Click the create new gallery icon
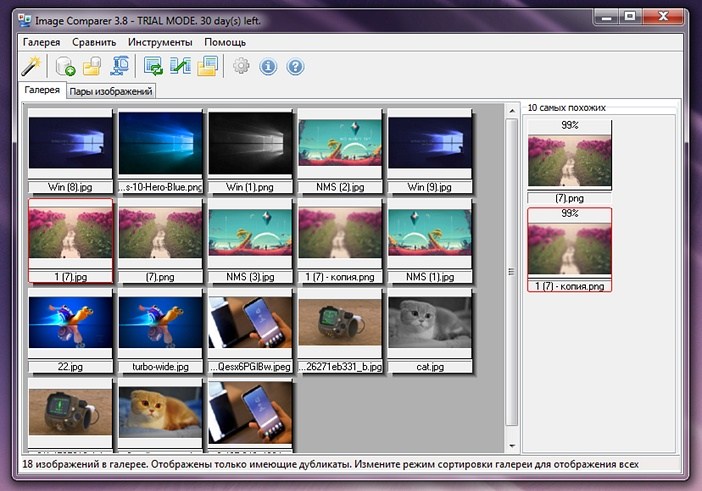Image resolution: width=702 pixels, height=491 pixels. tap(66, 67)
